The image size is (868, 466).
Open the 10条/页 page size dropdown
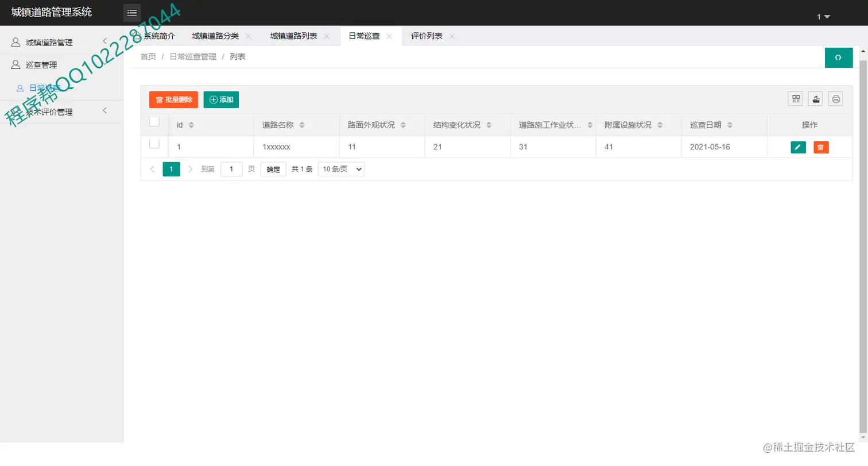tap(340, 168)
